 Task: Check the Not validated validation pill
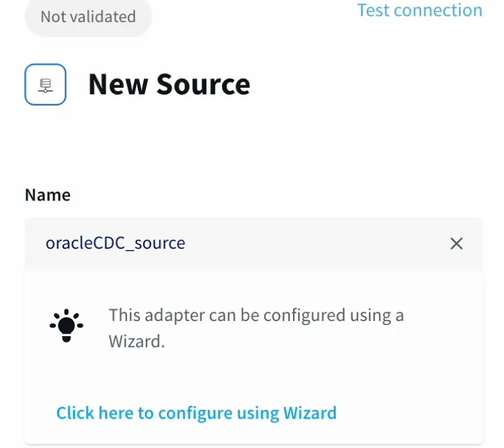88,16
